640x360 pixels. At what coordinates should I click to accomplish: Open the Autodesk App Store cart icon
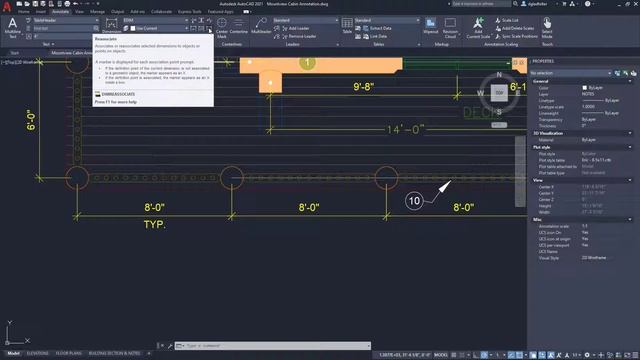pos(564,4)
